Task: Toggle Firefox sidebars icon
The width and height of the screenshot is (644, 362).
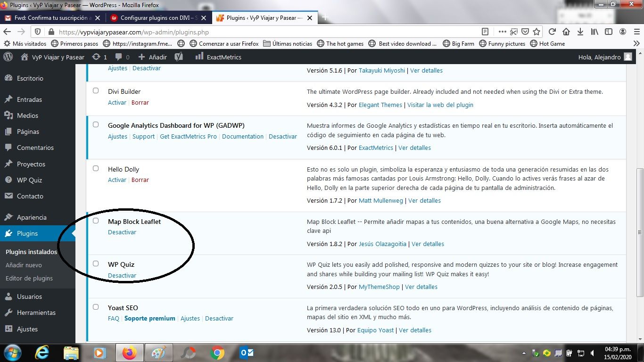Action: click(609, 32)
